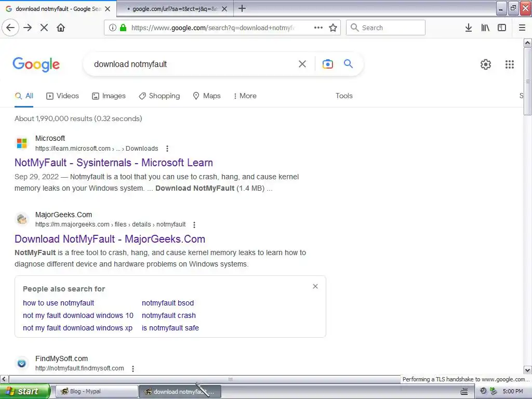Select the All results tab
Screen dimensions: 532x399
coord(24,96)
